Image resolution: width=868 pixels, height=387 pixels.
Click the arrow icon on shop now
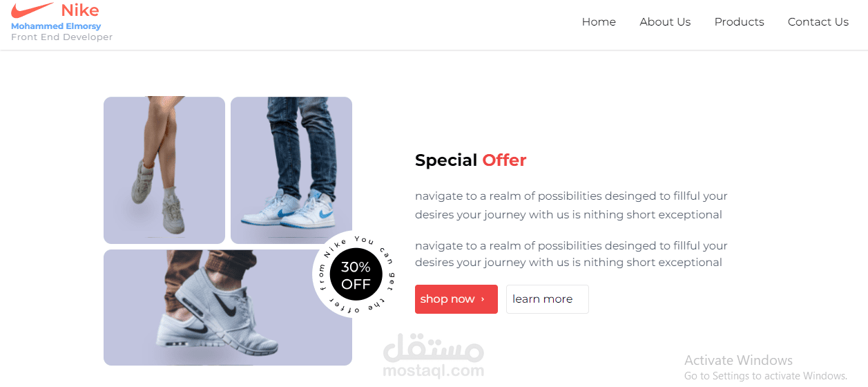click(x=483, y=299)
